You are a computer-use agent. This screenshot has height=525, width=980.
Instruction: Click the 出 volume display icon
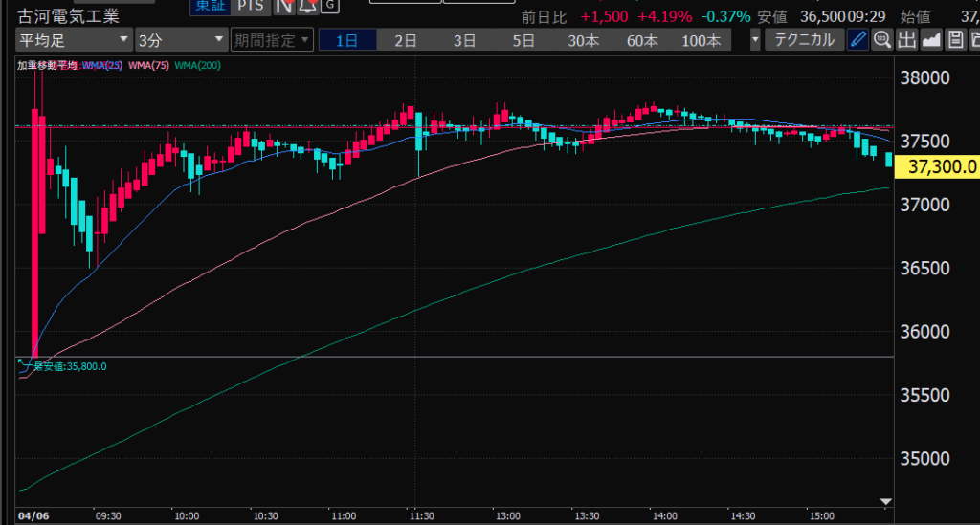[905, 40]
